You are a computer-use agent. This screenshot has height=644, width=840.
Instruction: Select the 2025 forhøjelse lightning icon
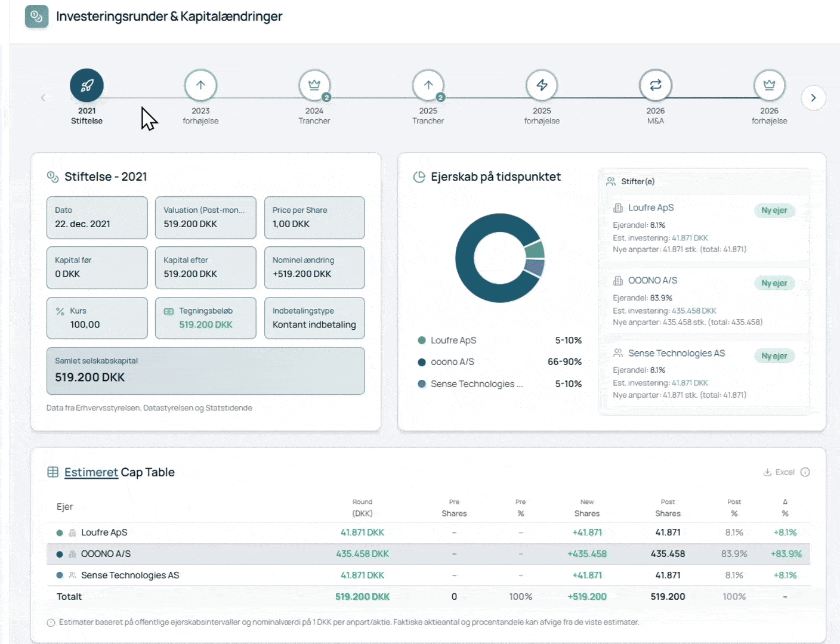542,85
